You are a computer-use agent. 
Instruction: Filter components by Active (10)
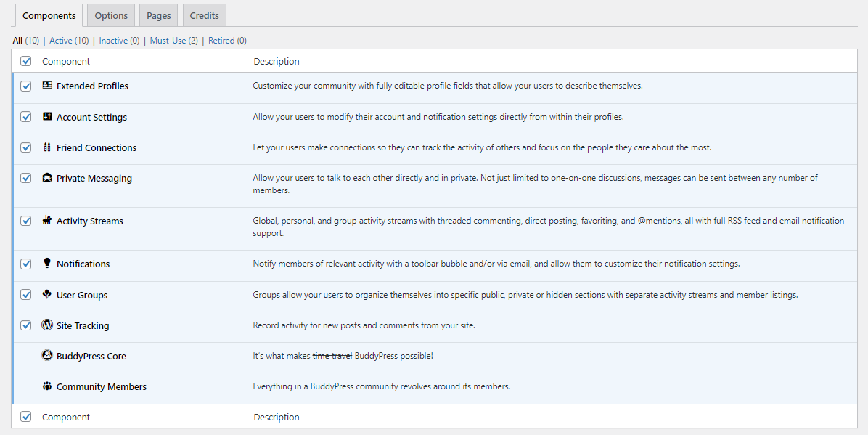[x=69, y=41]
